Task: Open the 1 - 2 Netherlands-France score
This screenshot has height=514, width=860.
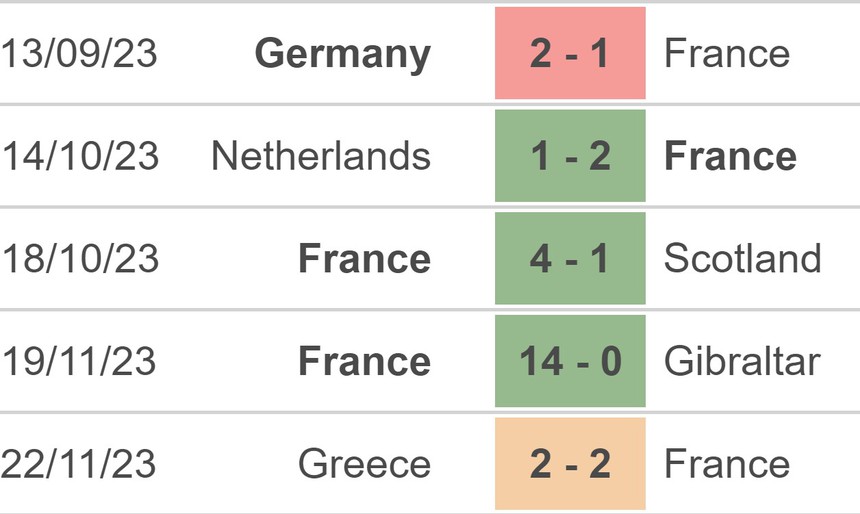Action: tap(570, 156)
